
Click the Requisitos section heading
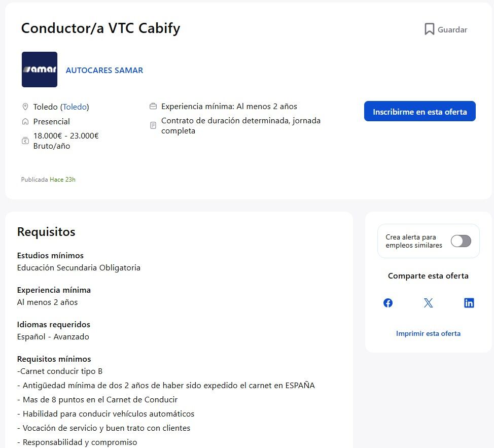[x=46, y=232]
